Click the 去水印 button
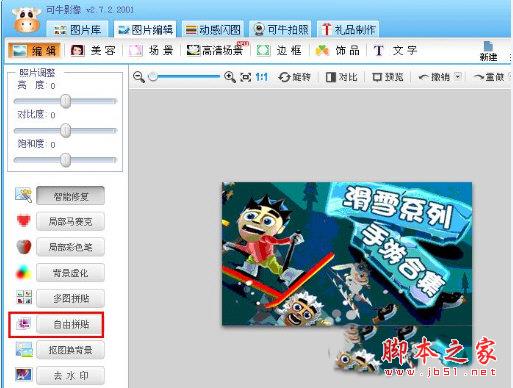Image resolution: width=513 pixels, height=388 pixels. pos(70,375)
